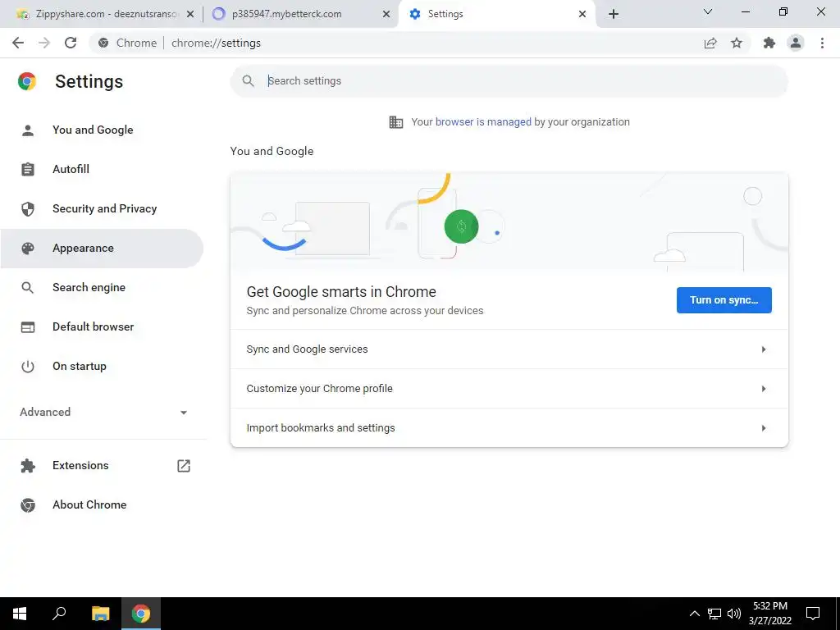Click the power icon for On startup

28,367
